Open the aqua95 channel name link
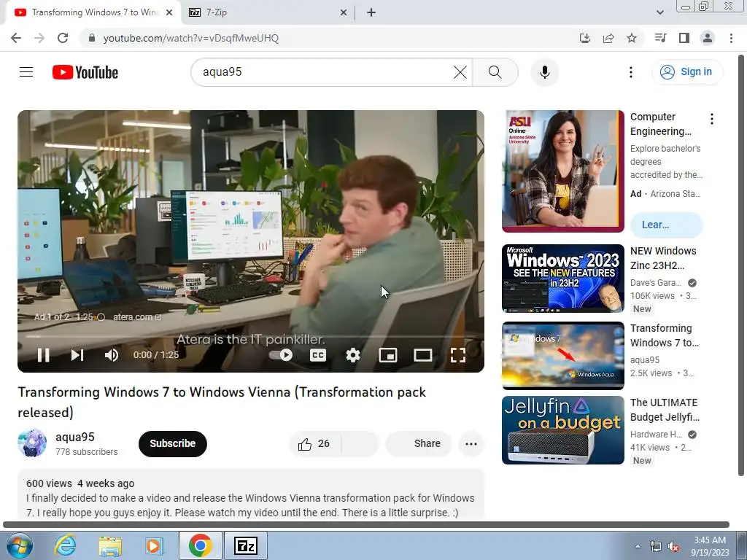The height and width of the screenshot is (560, 747). [75, 437]
